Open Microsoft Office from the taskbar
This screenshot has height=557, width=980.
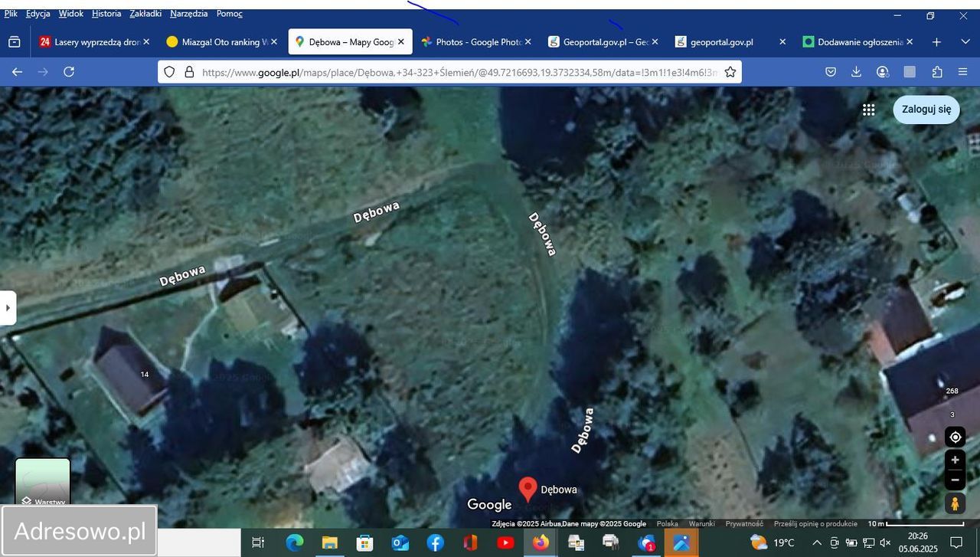click(x=470, y=542)
